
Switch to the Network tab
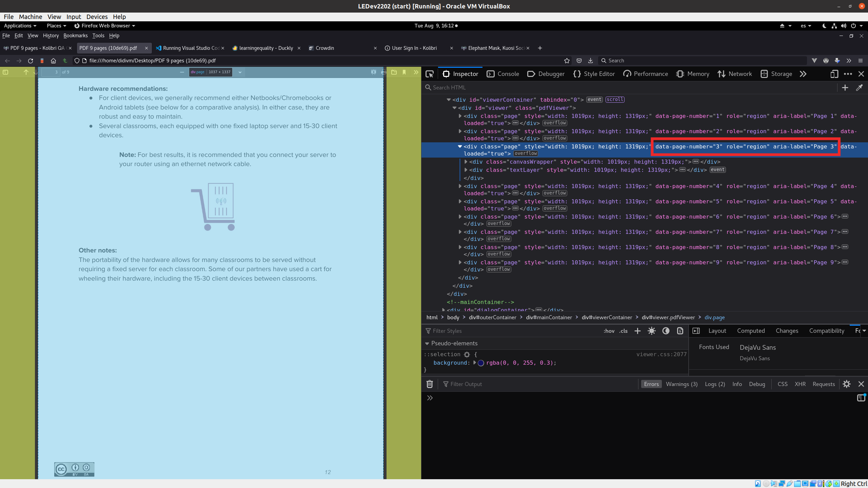[x=735, y=74]
